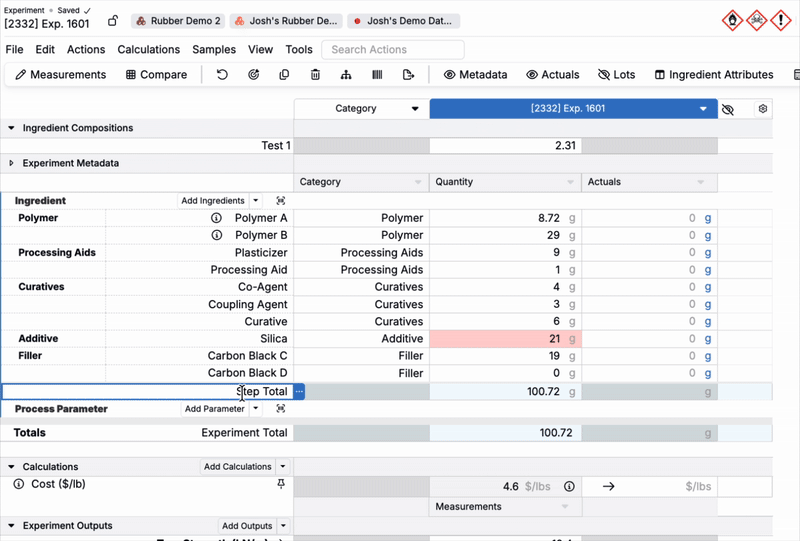Open the arrow next to Add Calculations
800x541 pixels.
tap(283, 467)
